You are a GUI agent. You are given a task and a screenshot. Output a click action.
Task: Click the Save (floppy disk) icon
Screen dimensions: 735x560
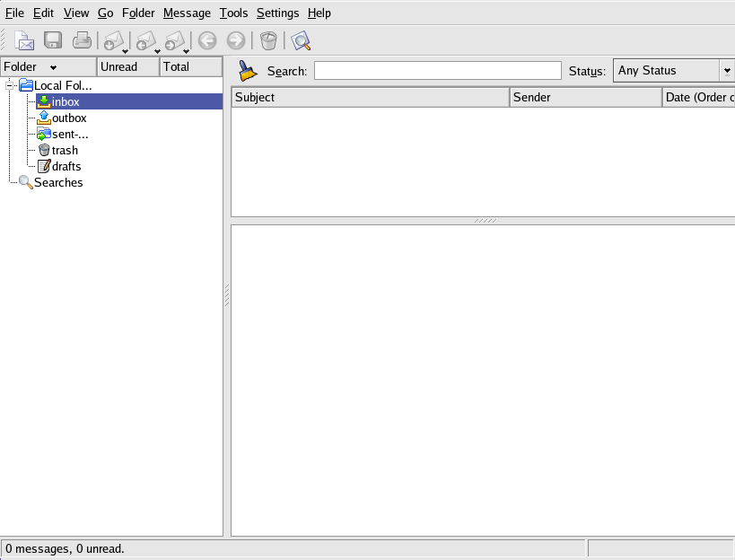coord(53,40)
